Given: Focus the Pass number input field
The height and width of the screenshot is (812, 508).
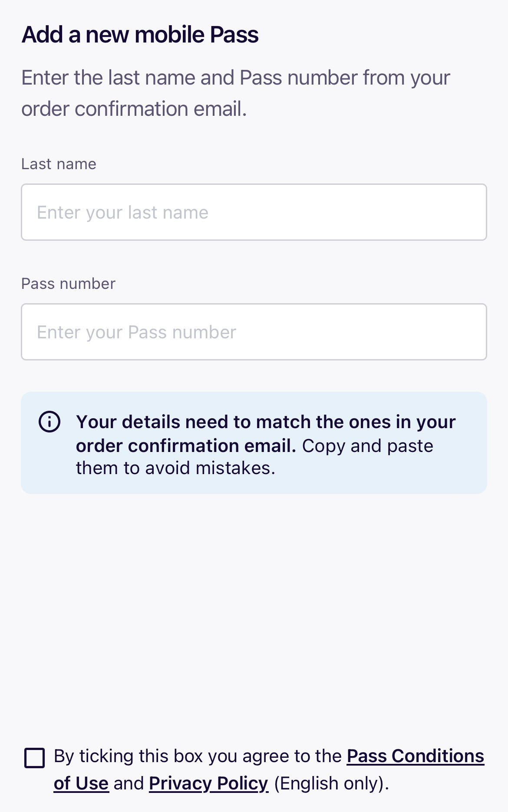Looking at the screenshot, I should point(254,332).
